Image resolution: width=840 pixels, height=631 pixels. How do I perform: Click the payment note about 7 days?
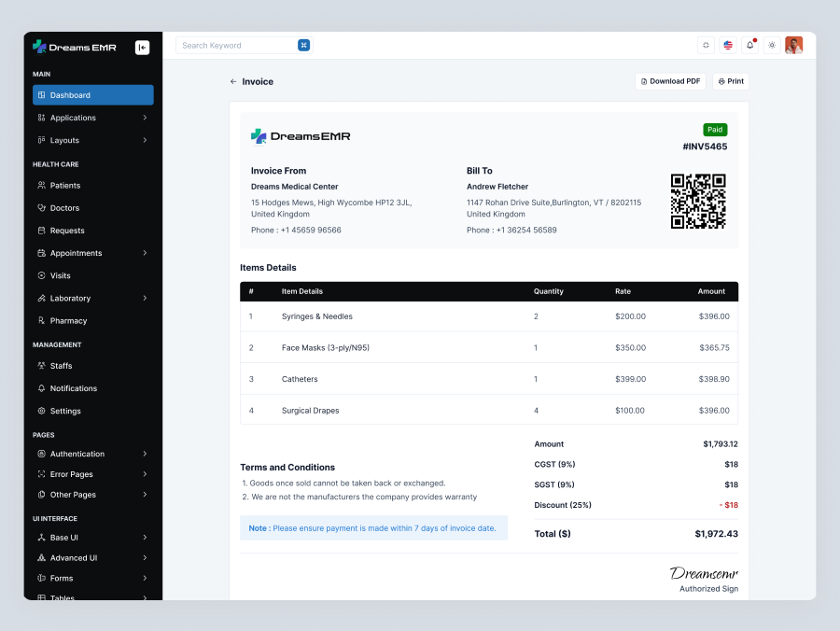coord(373,528)
